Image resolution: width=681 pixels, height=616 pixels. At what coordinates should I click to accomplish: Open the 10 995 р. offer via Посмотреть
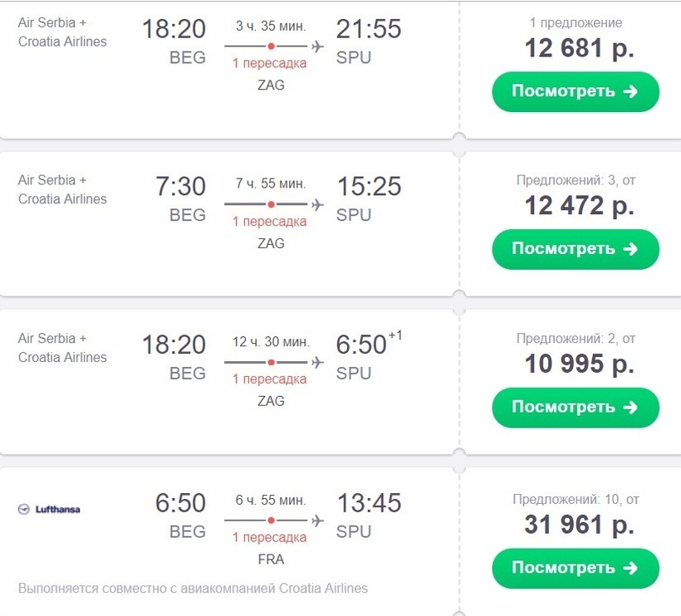575,407
